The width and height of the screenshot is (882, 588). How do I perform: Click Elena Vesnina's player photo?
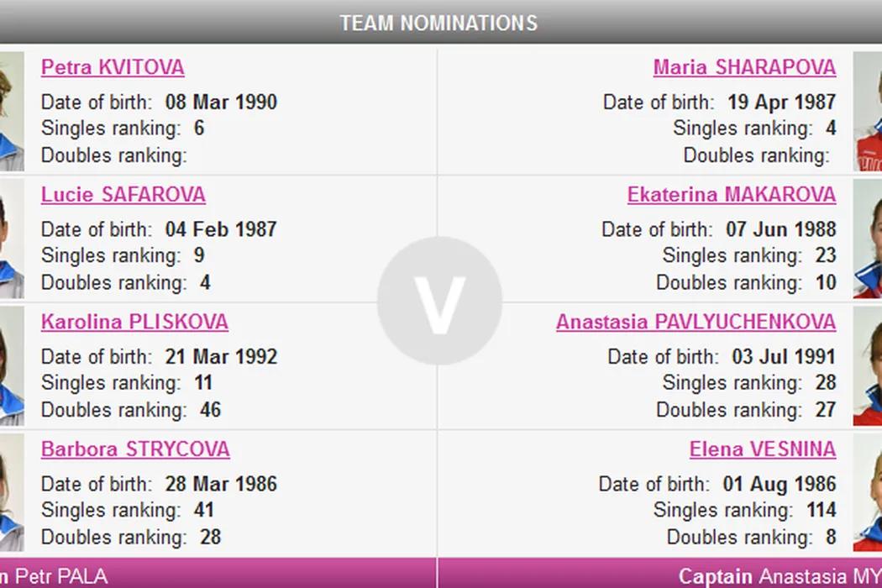[x=868, y=494]
